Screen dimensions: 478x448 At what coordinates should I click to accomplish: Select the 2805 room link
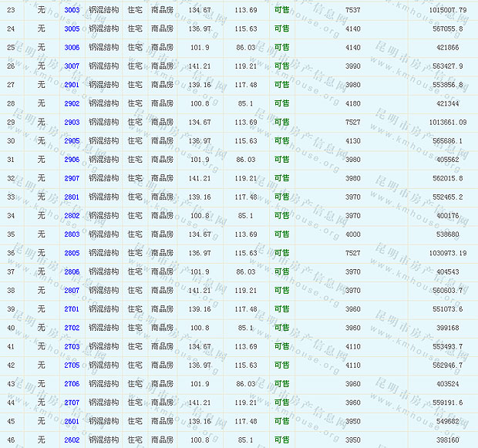tap(72, 253)
